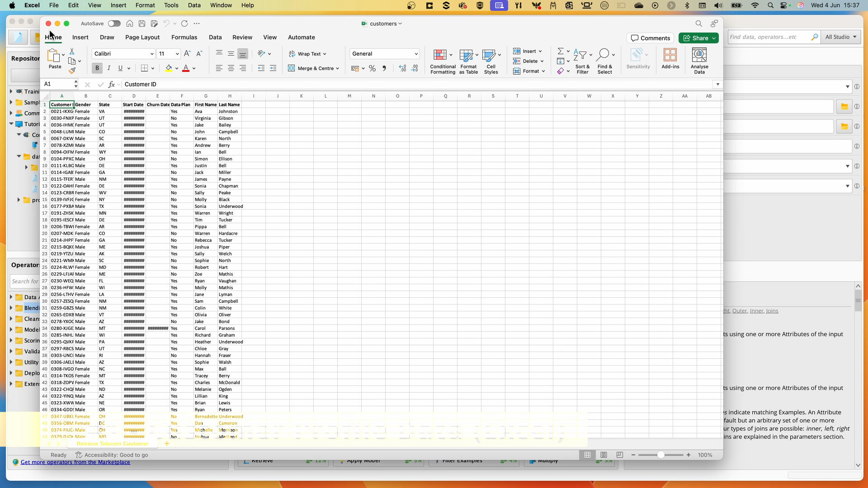Switch to the Formulas ribbon tab

184,38
